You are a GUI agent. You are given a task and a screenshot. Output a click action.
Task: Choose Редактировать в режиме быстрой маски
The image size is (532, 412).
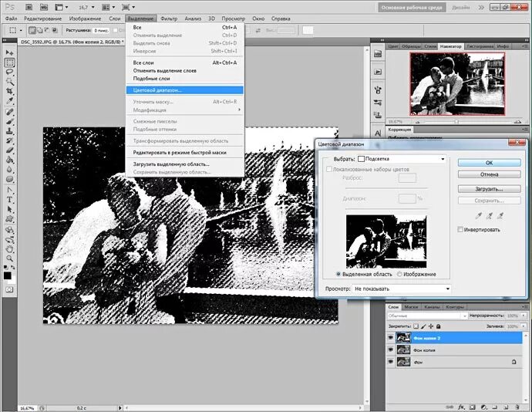[180, 153]
